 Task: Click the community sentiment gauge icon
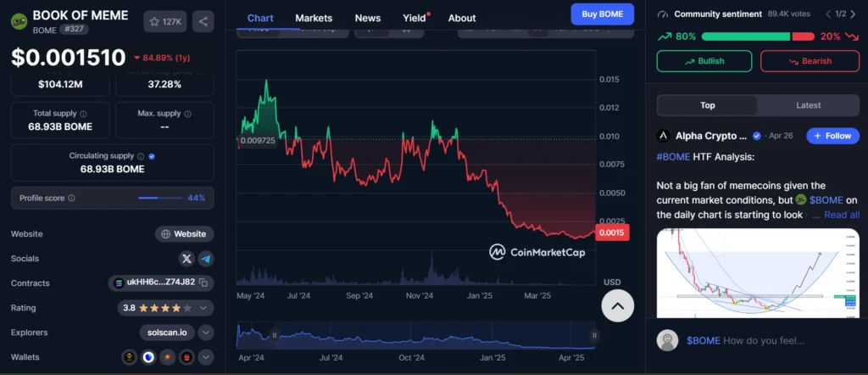click(x=664, y=14)
